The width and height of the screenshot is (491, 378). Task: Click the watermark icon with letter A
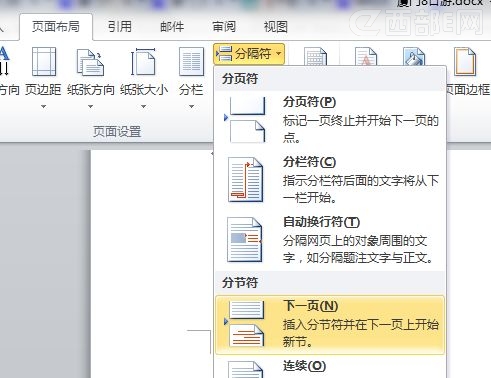366,57
